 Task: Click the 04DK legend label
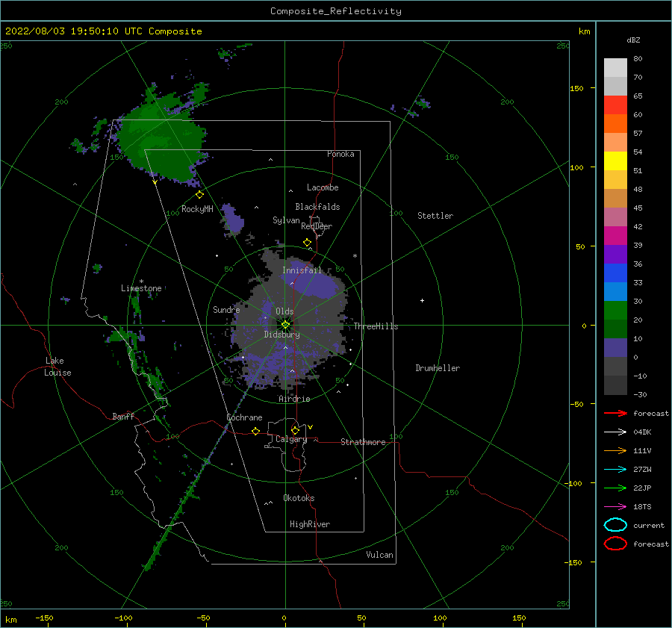click(x=642, y=432)
